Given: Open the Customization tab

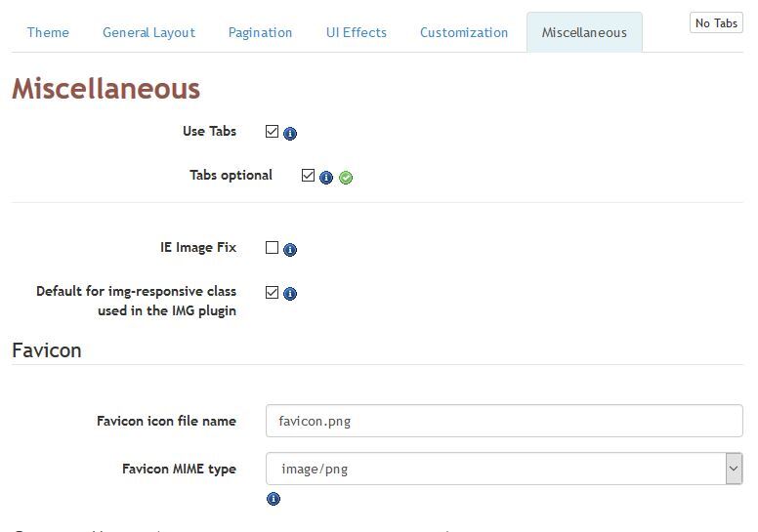Looking at the screenshot, I should 464,32.
